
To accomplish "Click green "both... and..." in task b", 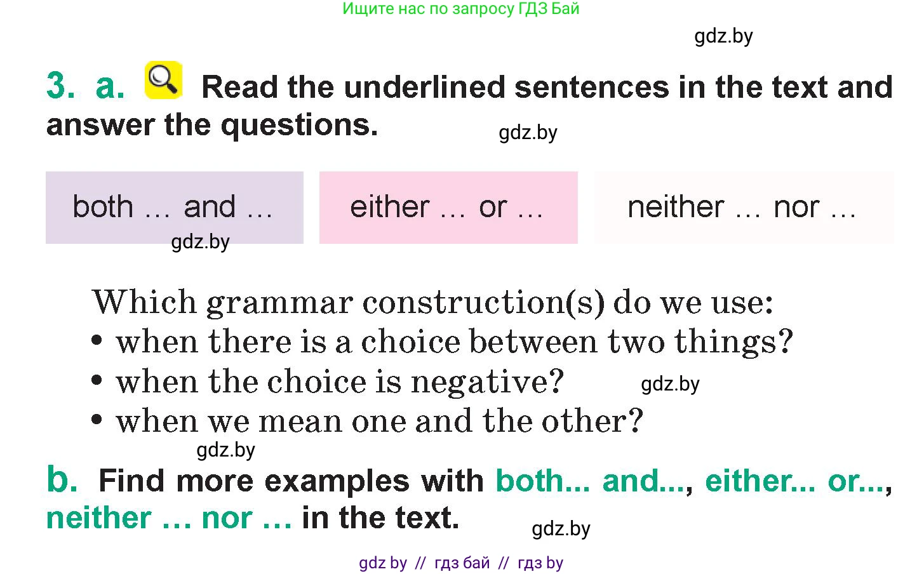I will (x=592, y=481).
